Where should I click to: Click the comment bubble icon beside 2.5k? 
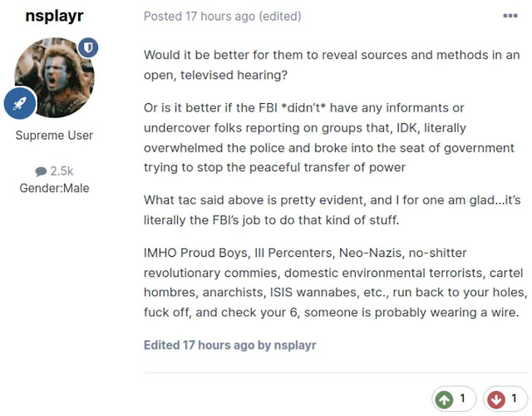pos(40,171)
